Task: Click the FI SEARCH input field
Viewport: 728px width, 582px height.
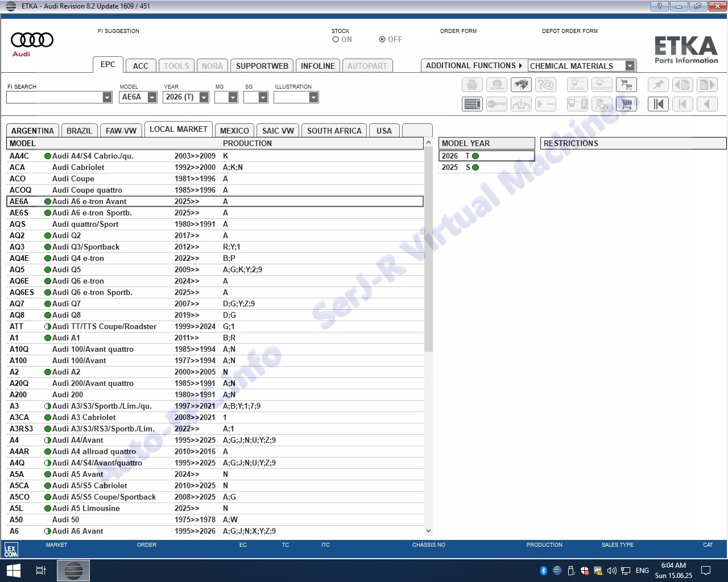Action: click(x=55, y=97)
